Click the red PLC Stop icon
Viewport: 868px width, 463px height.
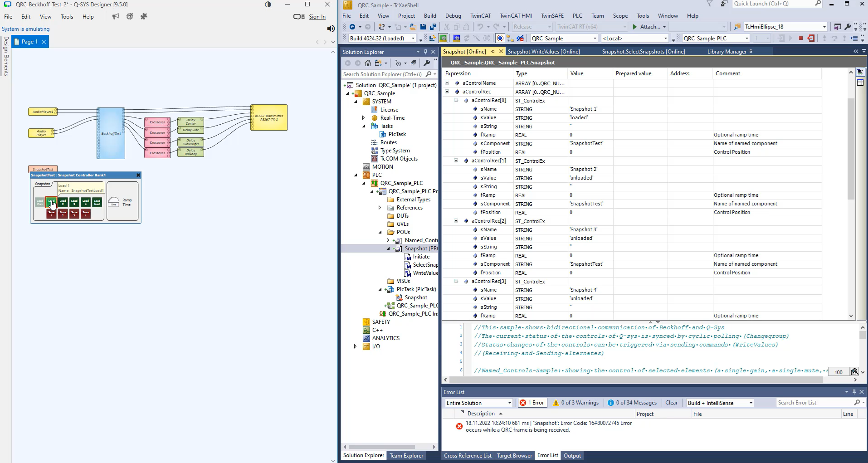(x=801, y=39)
